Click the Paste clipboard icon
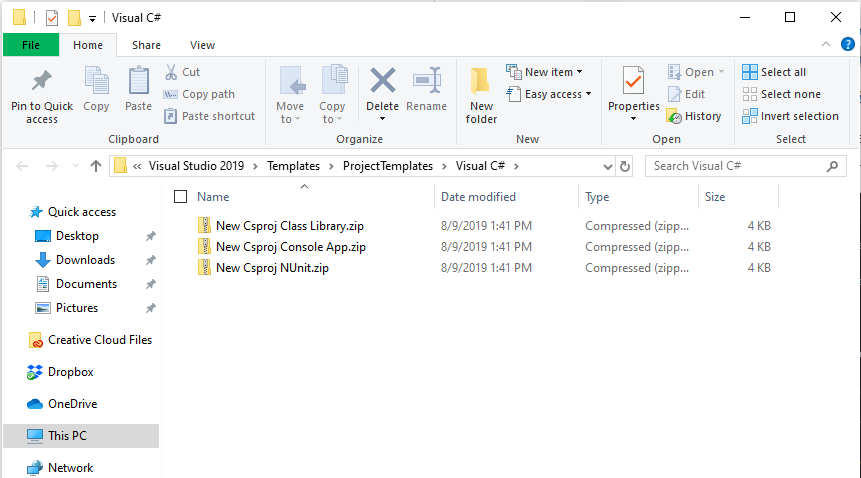The width and height of the screenshot is (861, 478). pyautogui.click(x=138, y=81)
